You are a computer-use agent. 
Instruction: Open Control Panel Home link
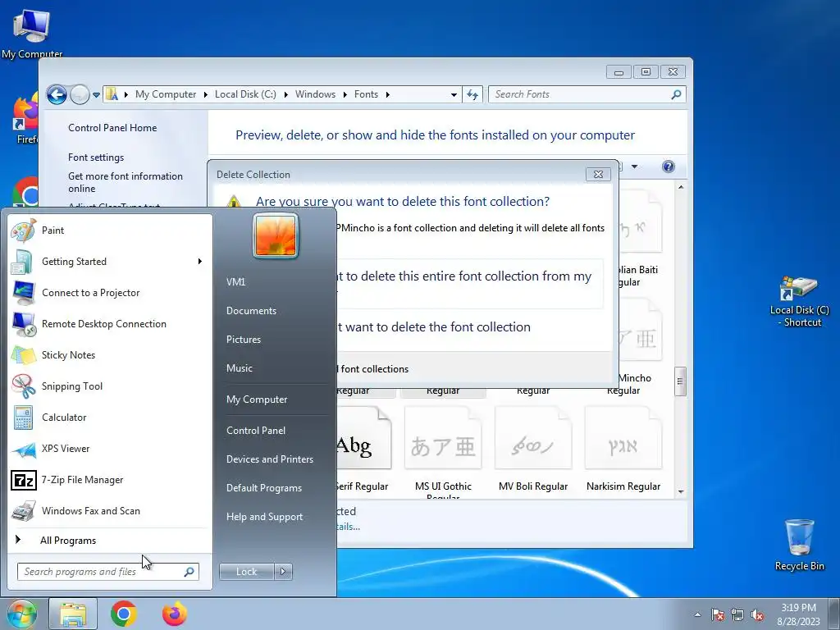pyautogui.click(x=112, y=127)
